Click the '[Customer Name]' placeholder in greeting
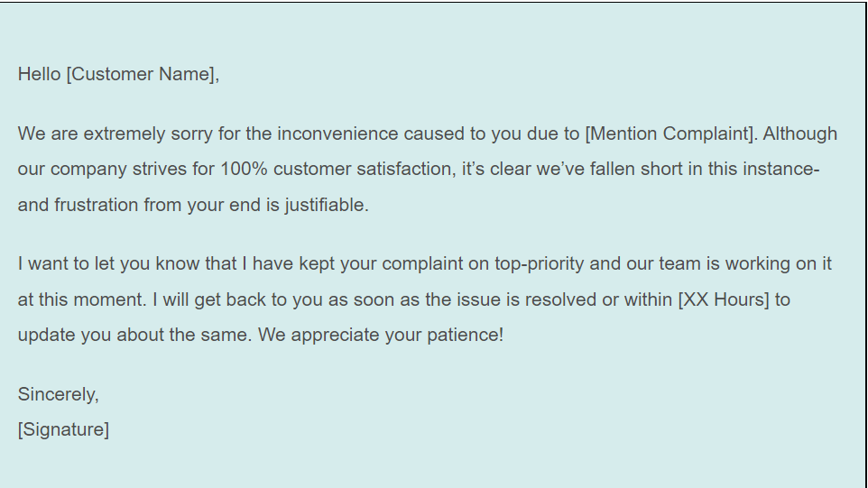The width and height of the screenshot is (868, 488). pyautogui.click(x=143, y=74)
